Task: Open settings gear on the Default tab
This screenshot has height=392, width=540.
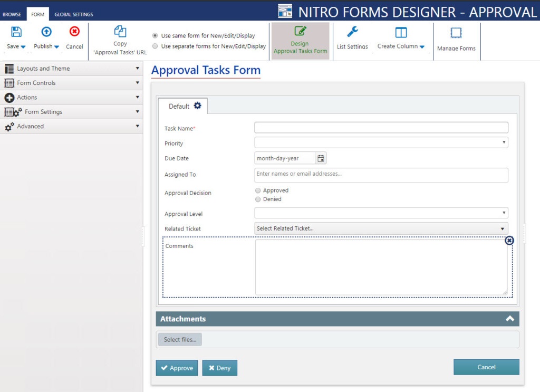Action: [x=198, y=105]
